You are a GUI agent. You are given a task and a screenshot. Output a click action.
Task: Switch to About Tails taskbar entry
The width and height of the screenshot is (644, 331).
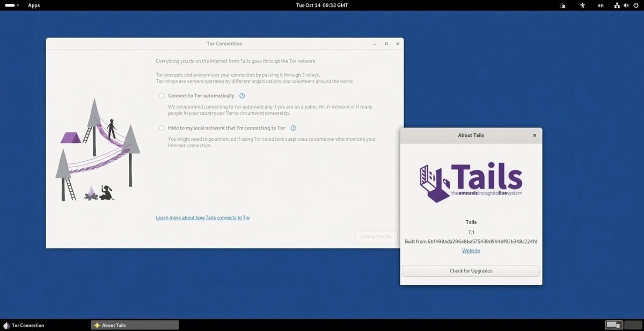coord(135,325)
